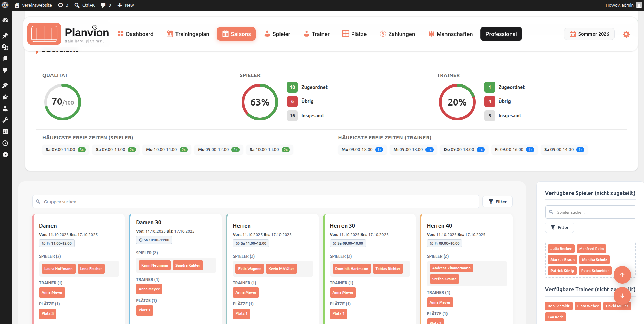Open WordPress Dashboard from sidebar gauge icon
The image size is (644, 324).
coord(5,20)
